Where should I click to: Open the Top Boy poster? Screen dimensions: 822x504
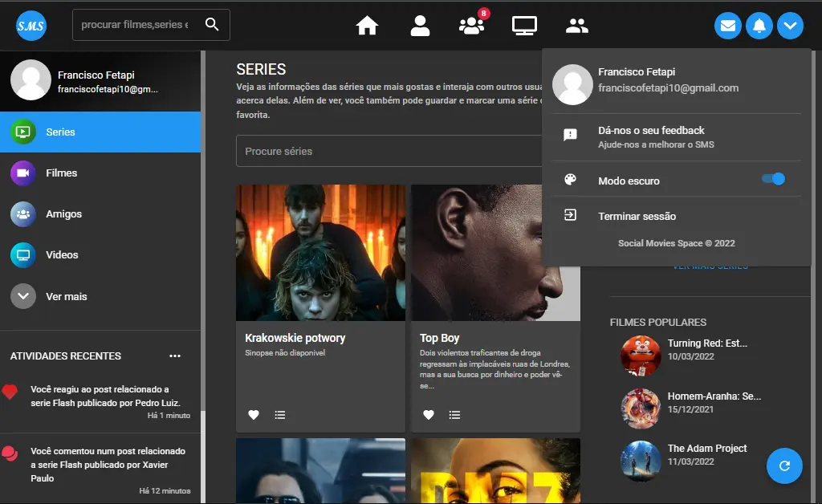pyautogui.click(x=494, y=253)
